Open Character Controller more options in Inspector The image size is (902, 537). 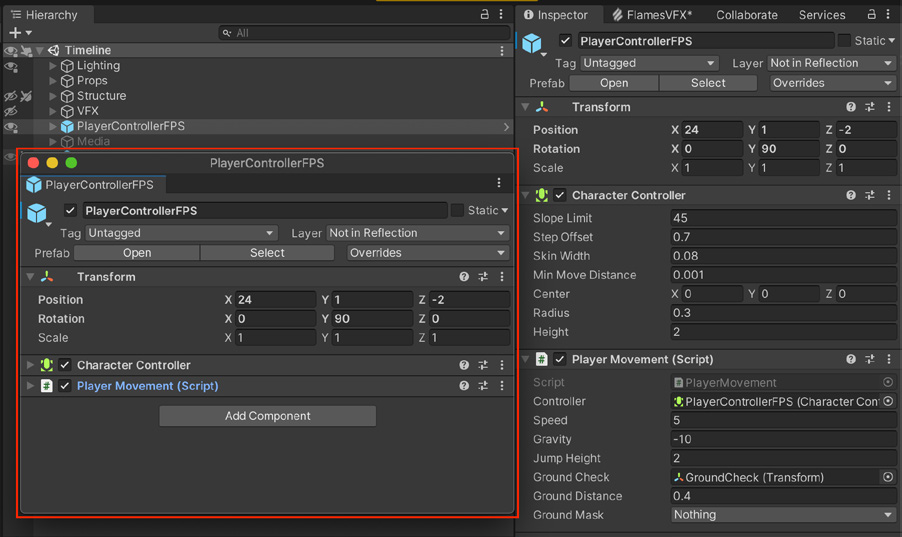[x=889, y=195]
